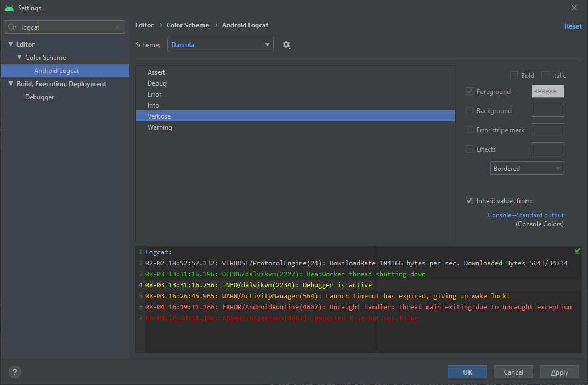Select the Error log level entry
Screen dimensions: 588x385
pyautogui.click(x=155, y=94)
